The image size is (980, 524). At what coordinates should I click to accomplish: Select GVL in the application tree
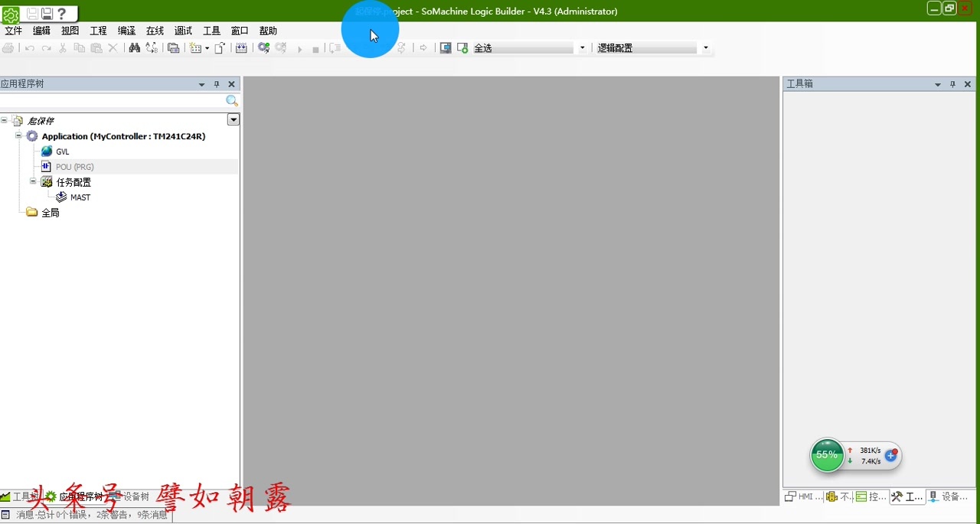(x=62, y=151)
